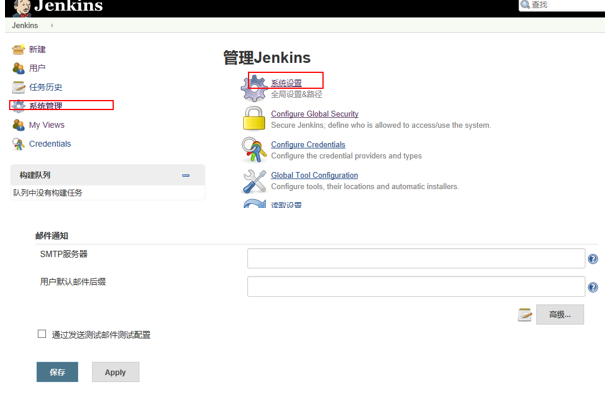Go to My Views
This screenshot has height=396, width=605.
tap(47, 125)
